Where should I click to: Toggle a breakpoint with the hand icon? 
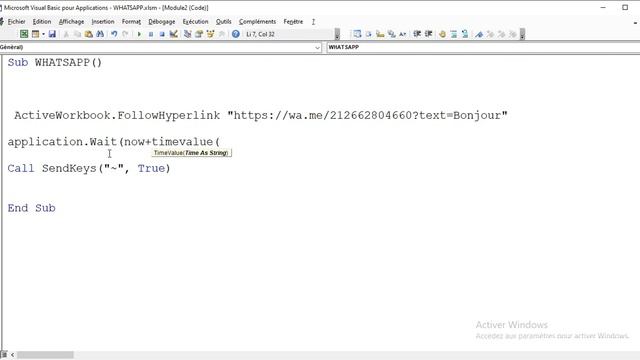pos(442,34)
